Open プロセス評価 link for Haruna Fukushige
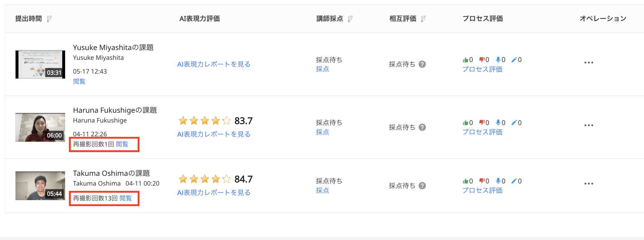The width and height of the screenshot is (644, 240). [482, 132]
